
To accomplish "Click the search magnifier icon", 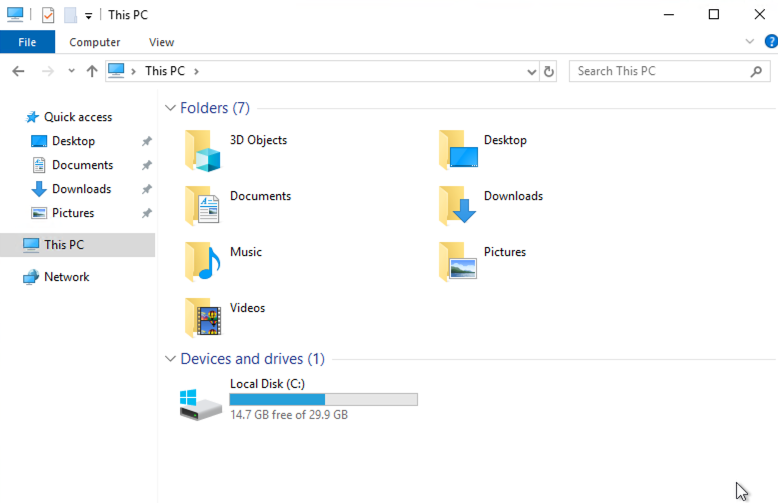I will [x=756, y=71].
